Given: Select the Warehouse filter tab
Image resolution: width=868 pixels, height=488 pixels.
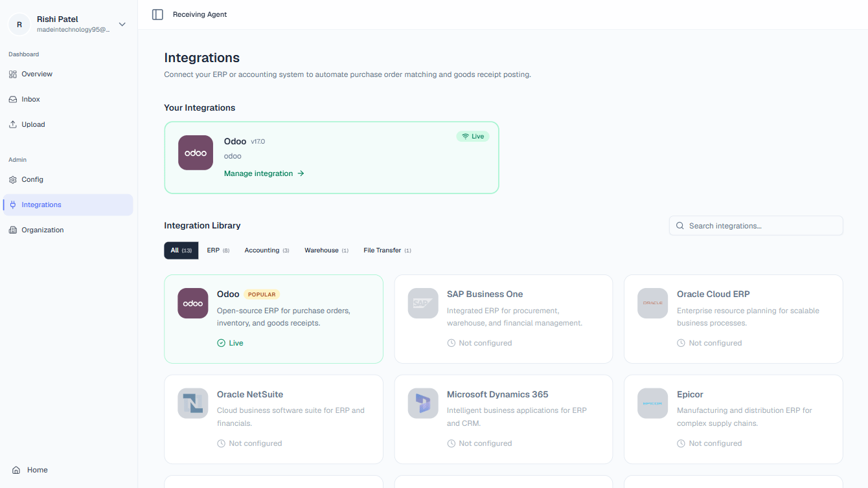Looking at the screenshot, I should pos(326,250).
